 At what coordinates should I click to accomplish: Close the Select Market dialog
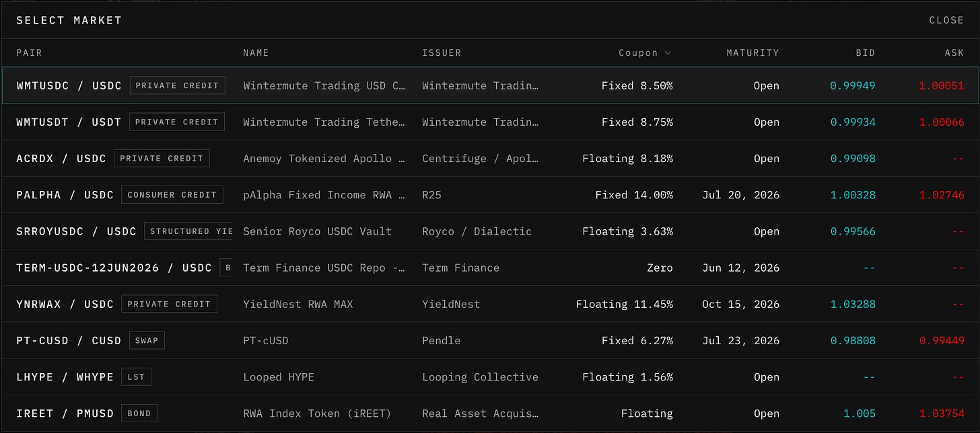click(x=946, y=20)
